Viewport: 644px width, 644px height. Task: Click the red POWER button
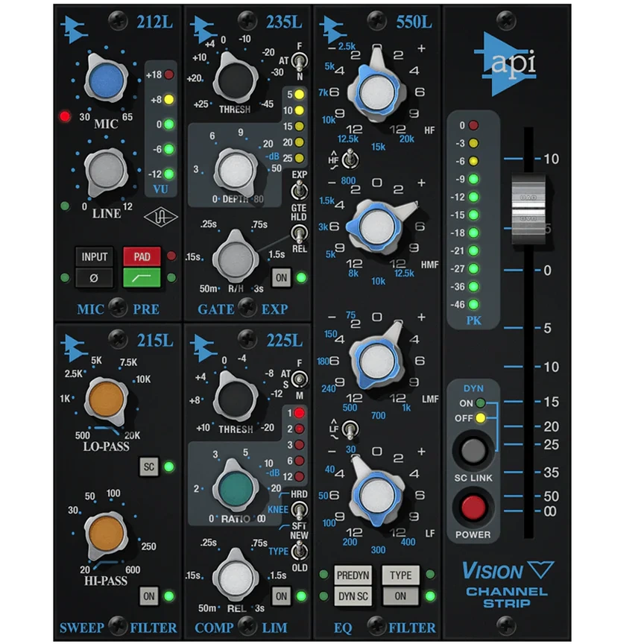tap(473, 508)
